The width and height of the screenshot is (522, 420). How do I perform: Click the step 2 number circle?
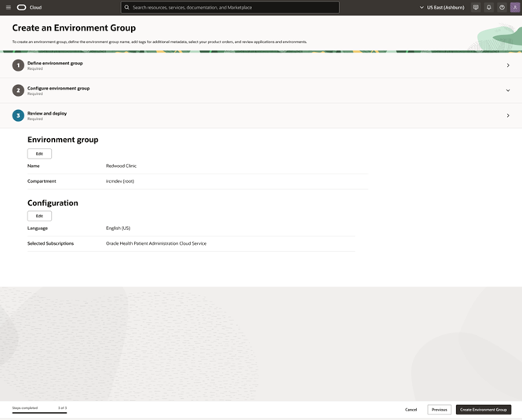(18, 90)
